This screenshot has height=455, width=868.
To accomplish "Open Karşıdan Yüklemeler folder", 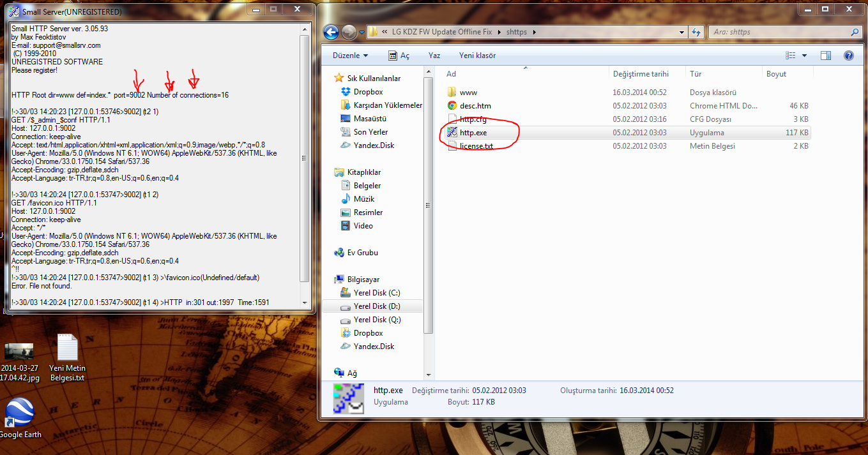I will pos(388,105).
